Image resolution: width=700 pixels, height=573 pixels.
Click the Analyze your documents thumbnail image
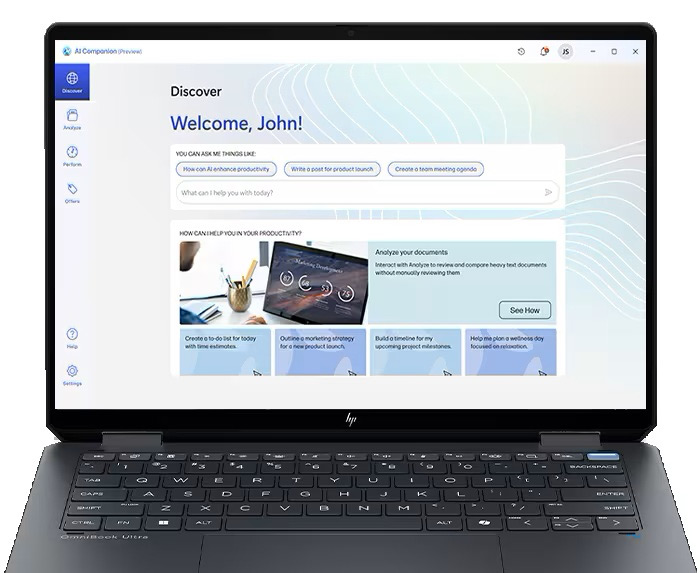tap(274, 283)
